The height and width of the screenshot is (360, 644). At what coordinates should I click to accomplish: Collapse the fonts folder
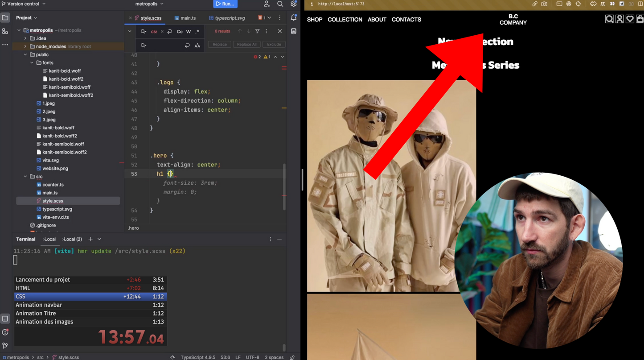point(32,63)
